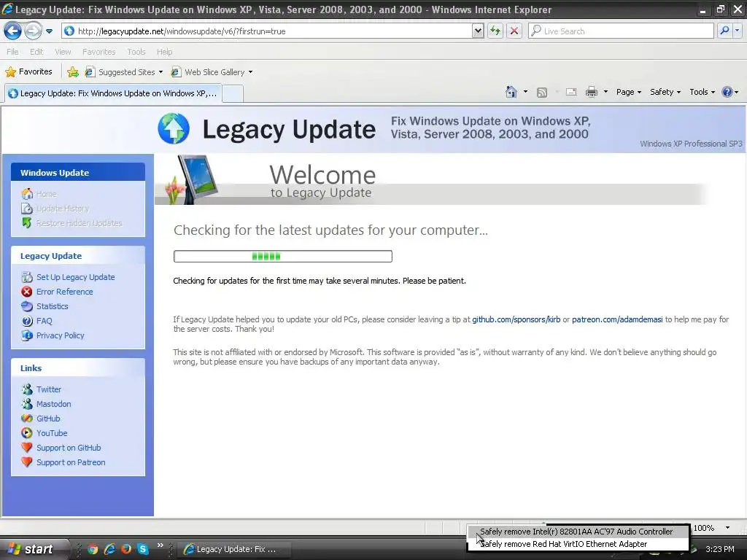This screenshot has height=560, width=747.
Task: Launch Chrome from Quick Launch
Action: point(93,549)
